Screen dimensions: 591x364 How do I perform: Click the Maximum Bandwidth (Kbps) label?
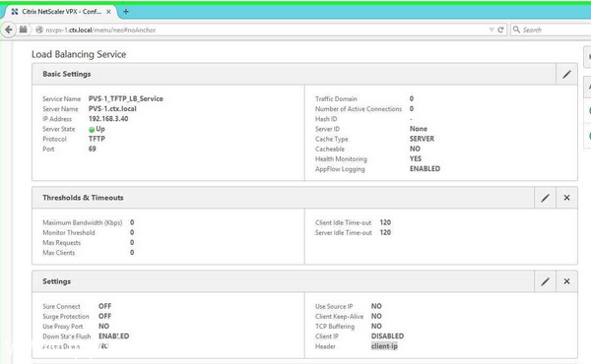(x=83, y=223)
